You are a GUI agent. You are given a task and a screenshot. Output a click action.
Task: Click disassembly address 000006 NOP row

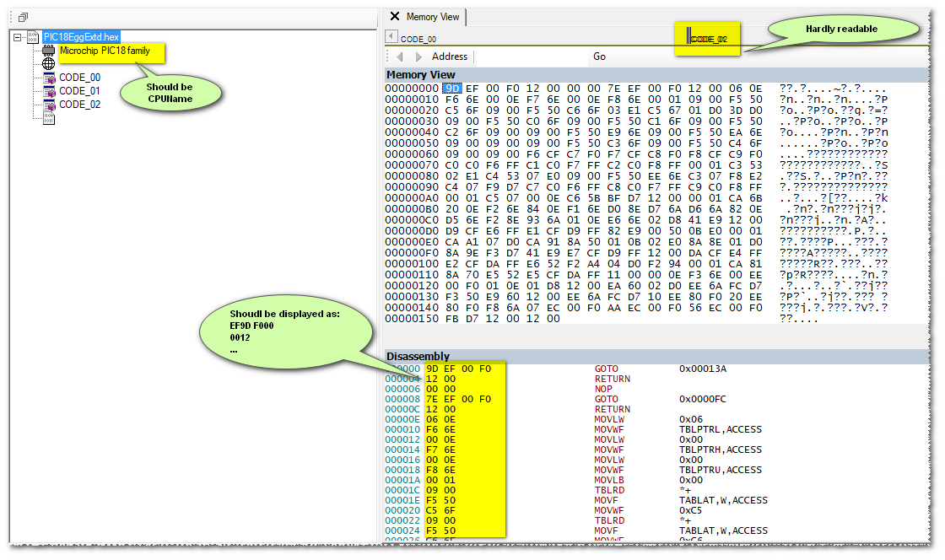click(x=402, y=389)
